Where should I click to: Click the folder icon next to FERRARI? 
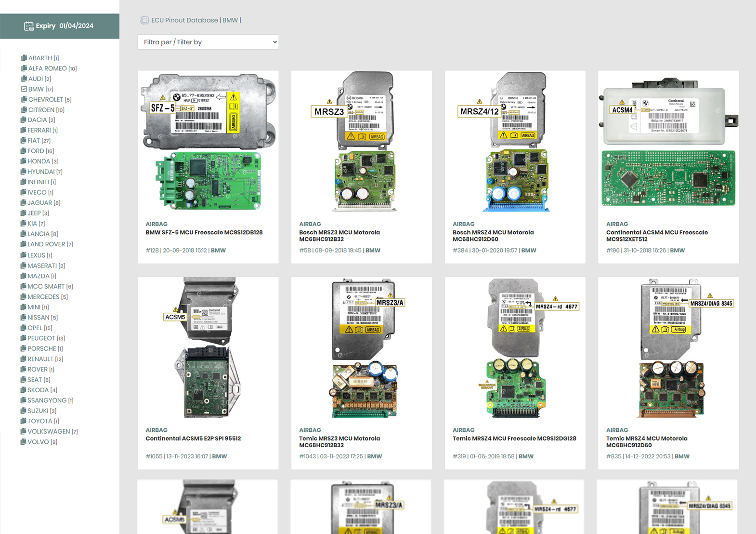tap(23, 130)
